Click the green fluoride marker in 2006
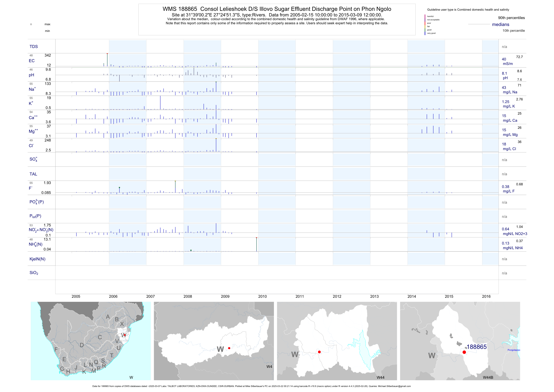Image resolution: width=554 pixels, height=392 pixels. click(119, 188)
